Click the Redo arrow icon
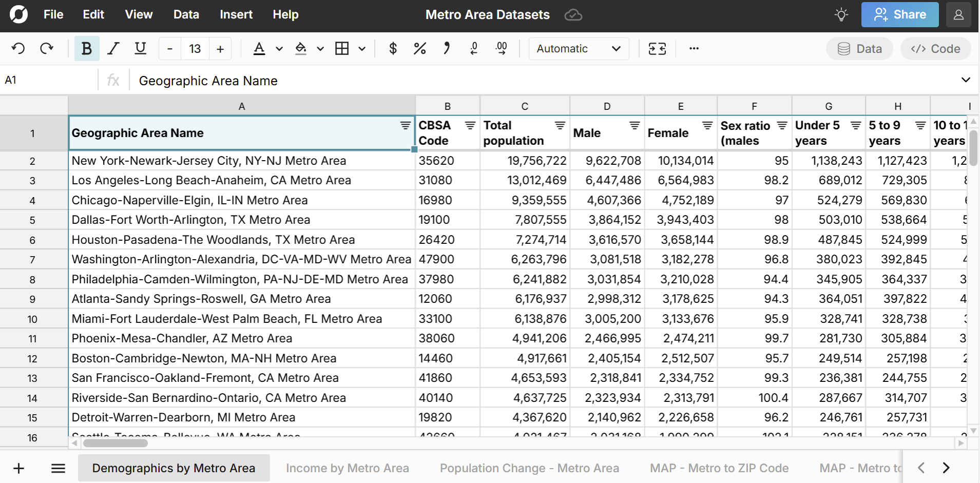 click(x=47, y=49)
